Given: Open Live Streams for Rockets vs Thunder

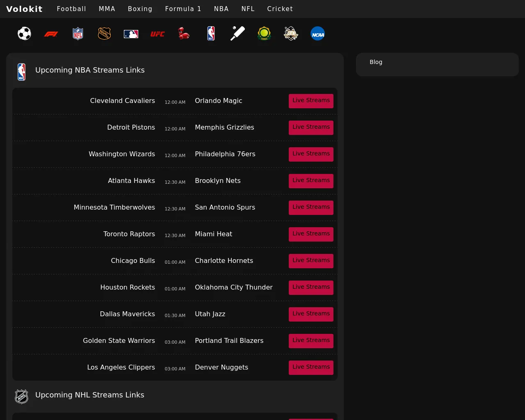Looking at the screenshot, I should (x=311, y=288).
